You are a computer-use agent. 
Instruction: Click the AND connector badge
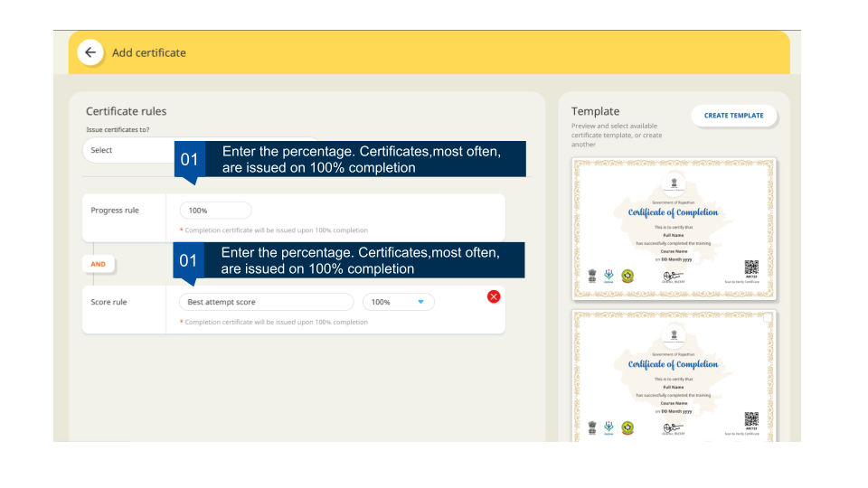98,265
